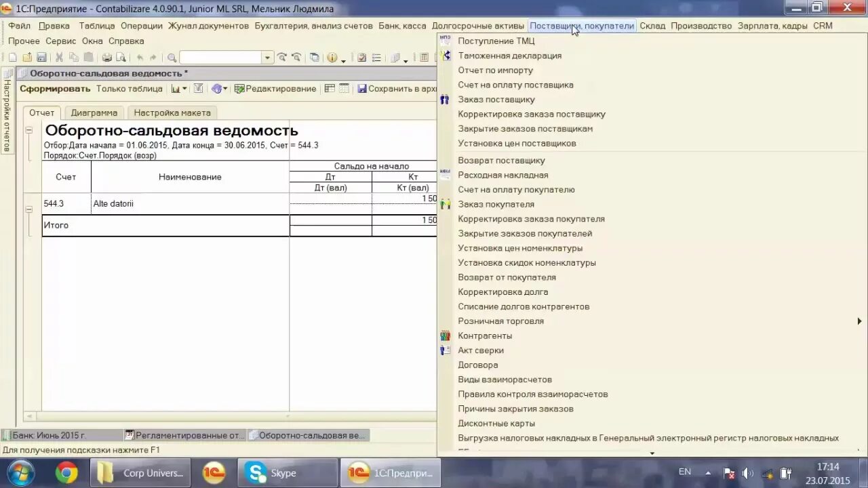The image size is (868, 488).
Task: Click the Undo arrow icon
Action: (140, 58)
